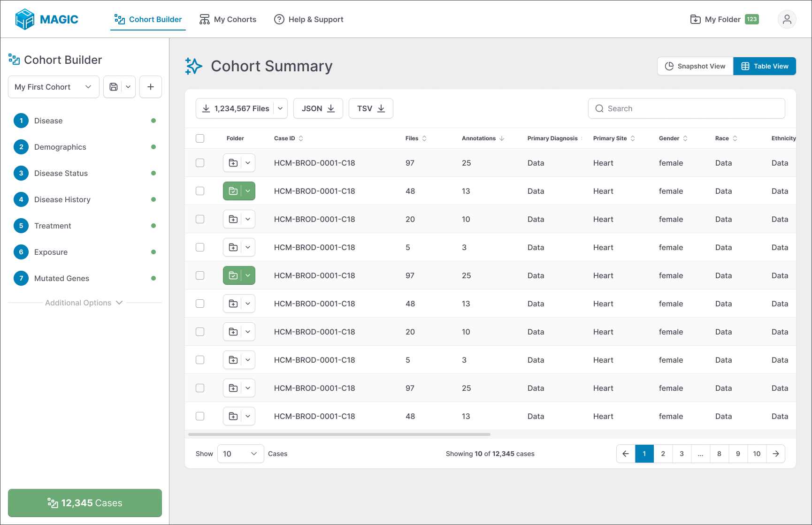Screen dimensions: 812x525
Task: Sort by Annotations column arrow
Action: [502, 138]
